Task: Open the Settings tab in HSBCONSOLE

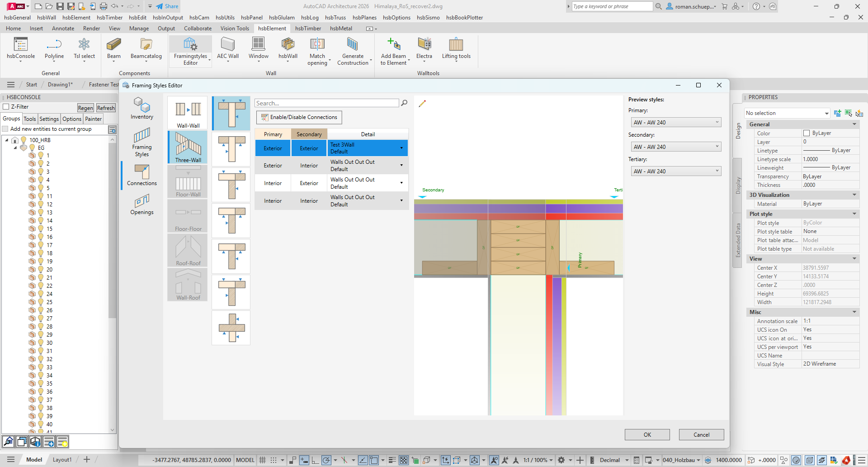Action: pyautogui.click(x=49, y=119)
